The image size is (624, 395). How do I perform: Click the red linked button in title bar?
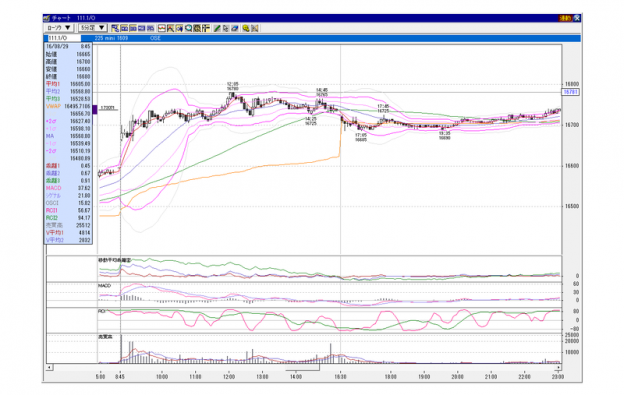pos(566,18)
